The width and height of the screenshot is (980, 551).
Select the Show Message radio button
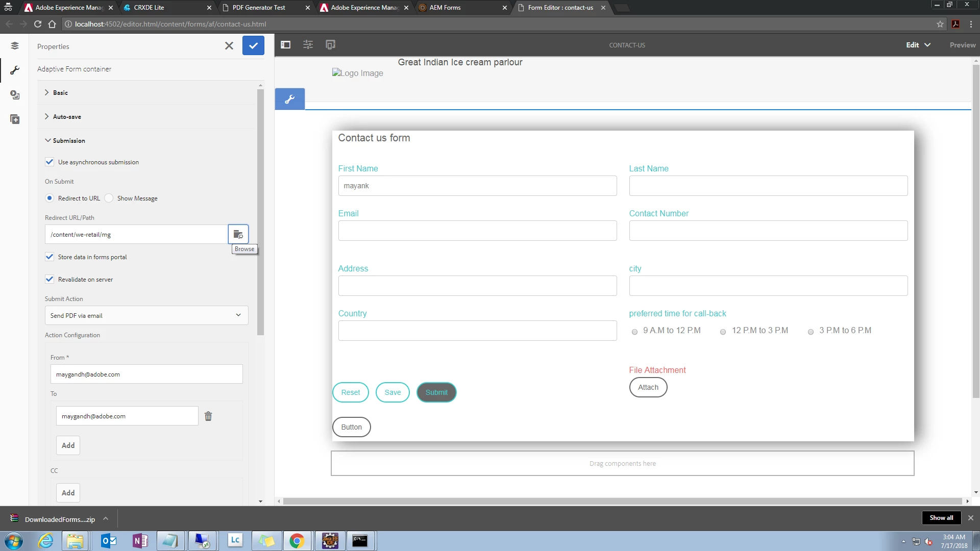click(x=109, y=198)
